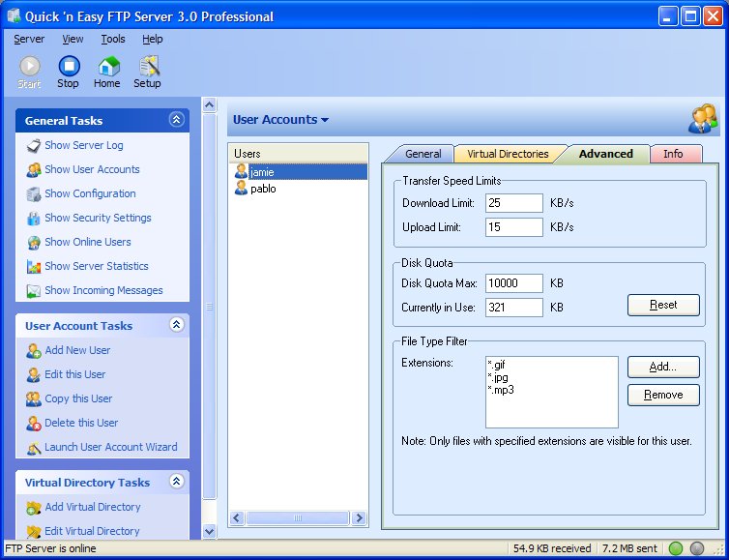Image resolution: width=729 pixels, height=560 pixels.
Task: Stop the FTP server from the toolbar
Action: (x=69, y=67)
